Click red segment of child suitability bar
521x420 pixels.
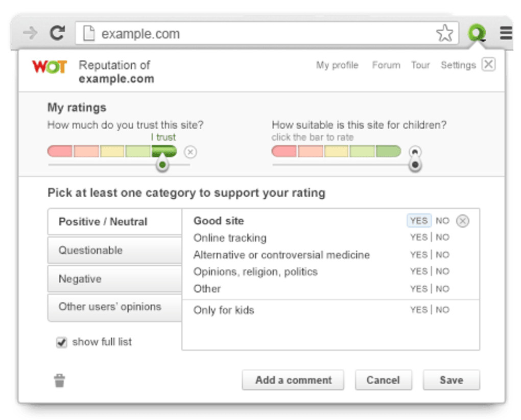click(x=284, y=151)
